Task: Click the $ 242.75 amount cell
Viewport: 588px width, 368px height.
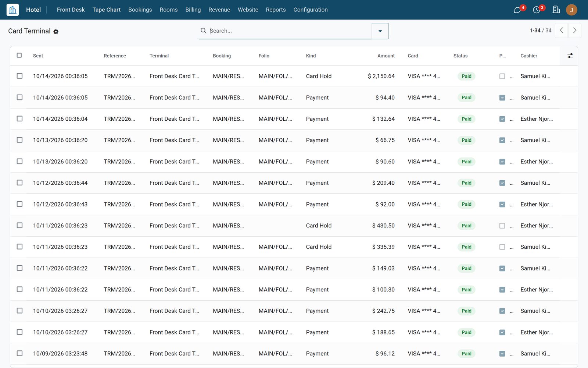Action: 383,311
